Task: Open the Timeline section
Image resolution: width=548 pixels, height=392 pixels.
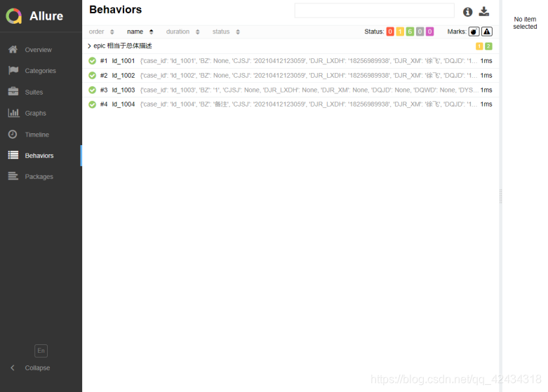Action: click(x=36, y=135)
